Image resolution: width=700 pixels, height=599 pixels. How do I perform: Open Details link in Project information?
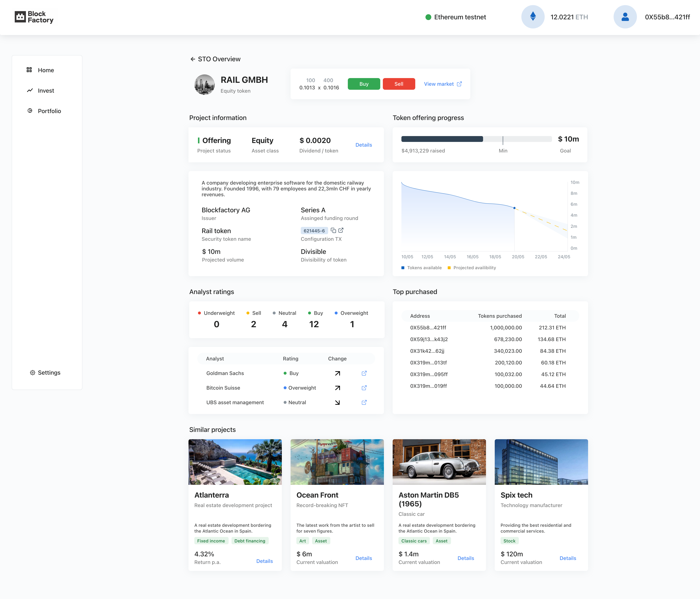pos(363,145)
